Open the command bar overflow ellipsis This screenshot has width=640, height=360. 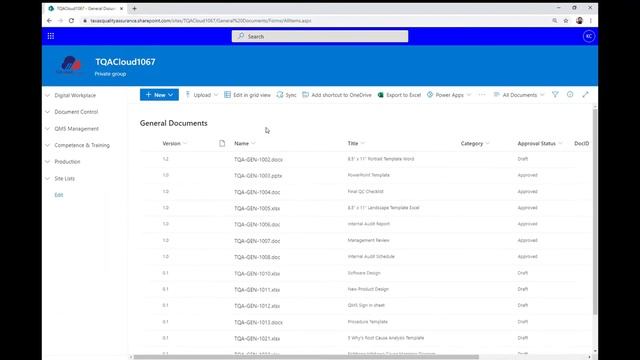click(x=482, y=95)
